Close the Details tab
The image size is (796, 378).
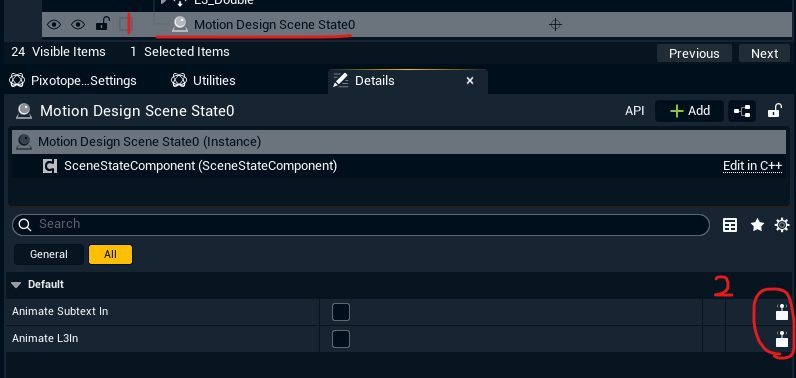tap(470, 81)
